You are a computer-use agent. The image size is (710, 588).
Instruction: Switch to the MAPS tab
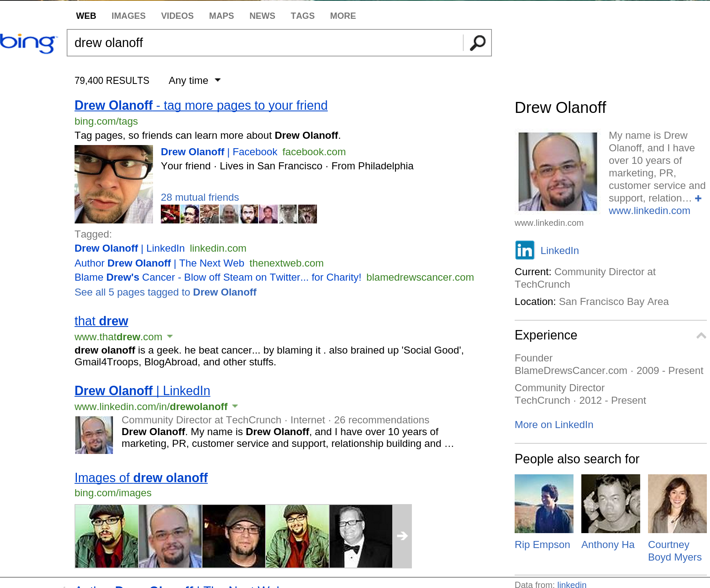221,16
